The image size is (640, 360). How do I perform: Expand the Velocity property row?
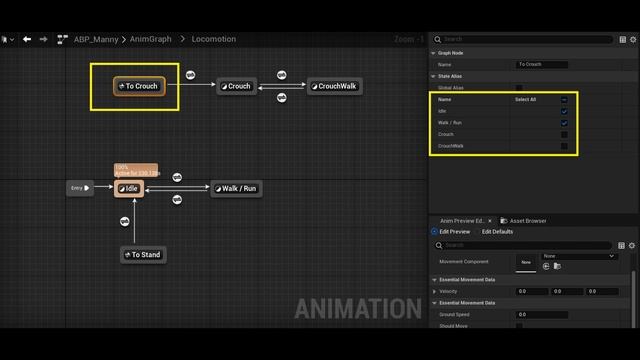click(434, 291)
